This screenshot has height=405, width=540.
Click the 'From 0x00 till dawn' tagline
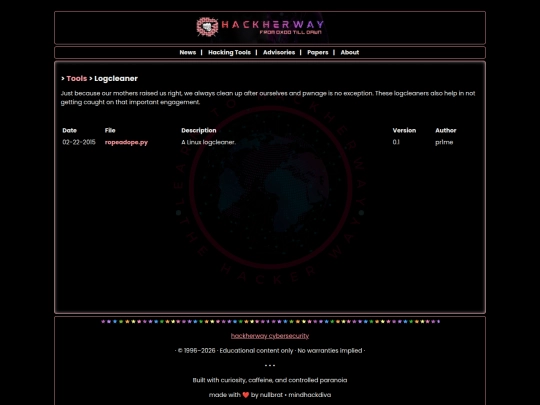pos(291,32)
